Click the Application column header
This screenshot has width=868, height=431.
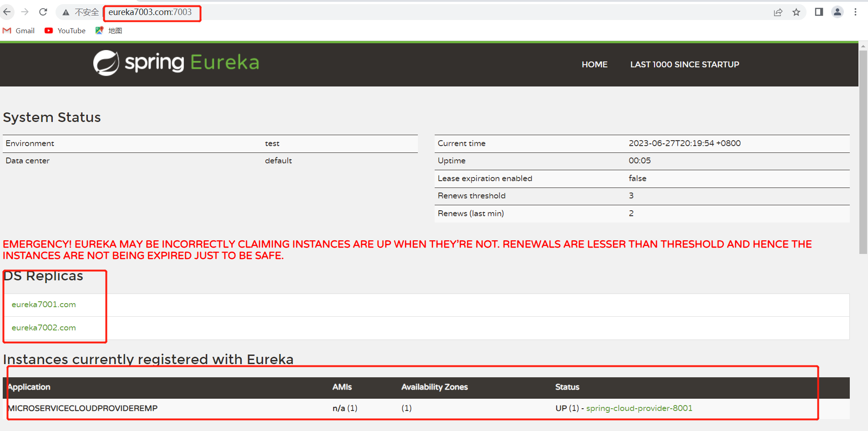[x=29, y=387]
